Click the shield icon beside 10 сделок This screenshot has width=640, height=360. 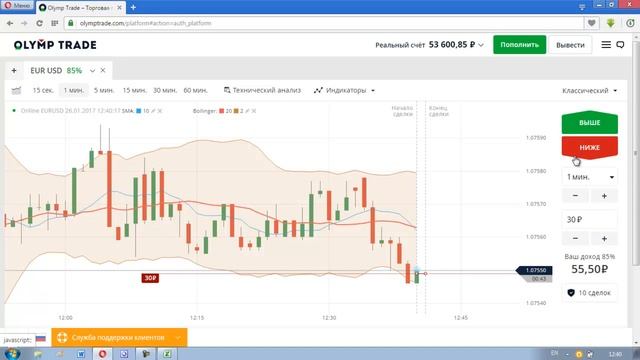coord(571,293)
